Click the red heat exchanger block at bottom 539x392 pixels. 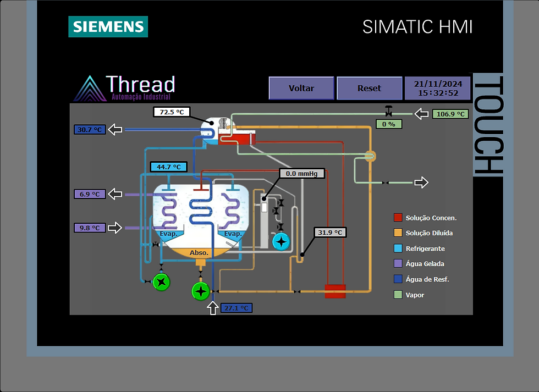tap(335, 291)
